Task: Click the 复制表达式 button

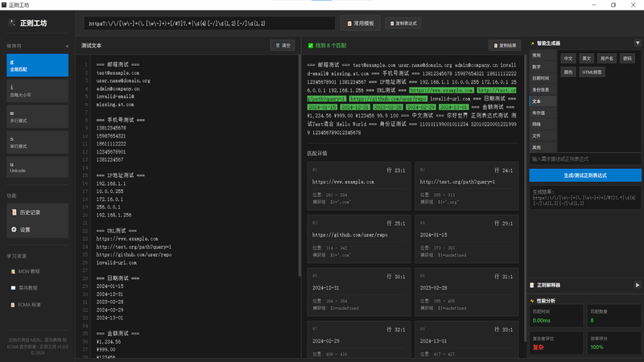Action: click(403, 23)
